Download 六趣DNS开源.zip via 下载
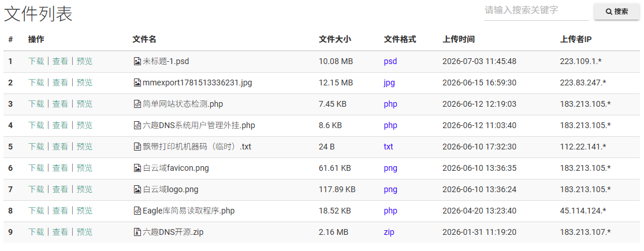Viewport: 644px width, 251px height. (36, 232)
